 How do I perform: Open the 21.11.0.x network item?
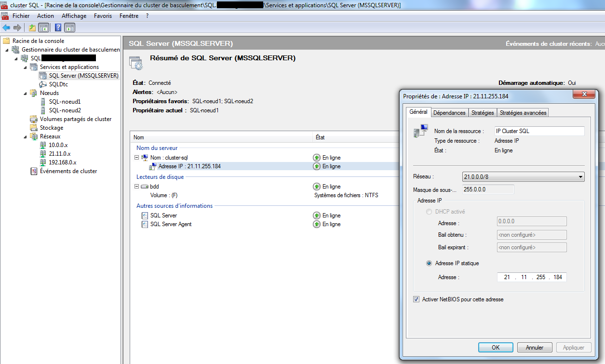click(x=59, y=154)
